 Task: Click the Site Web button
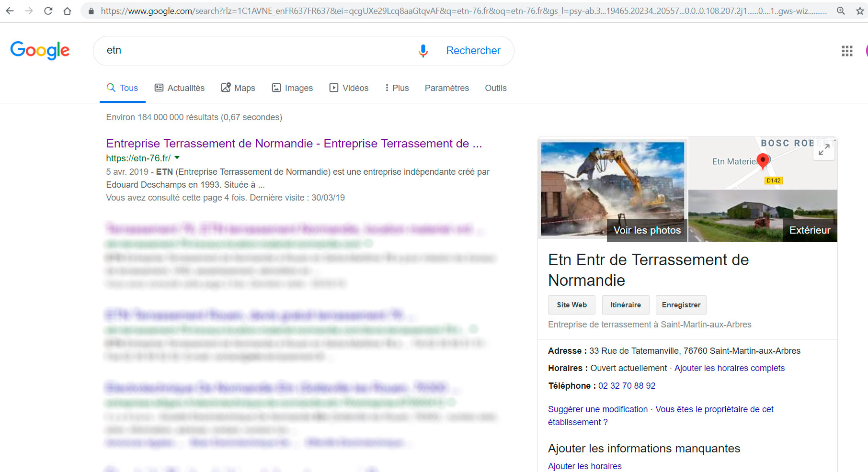pos(571,305)
